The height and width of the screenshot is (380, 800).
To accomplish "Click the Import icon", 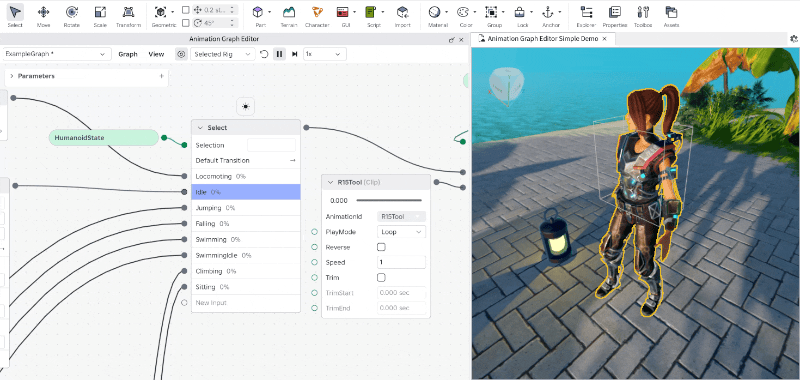I will click(x=403, y=12).
